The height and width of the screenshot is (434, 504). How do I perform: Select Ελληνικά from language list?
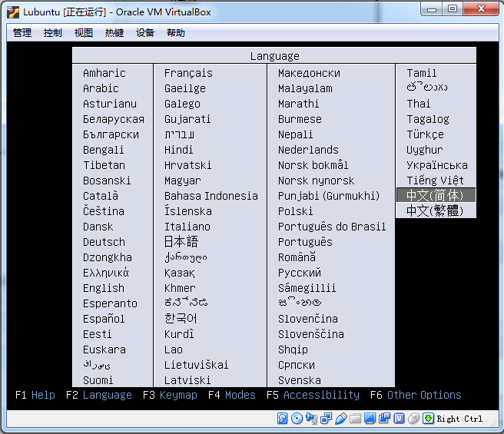[106, 273]
